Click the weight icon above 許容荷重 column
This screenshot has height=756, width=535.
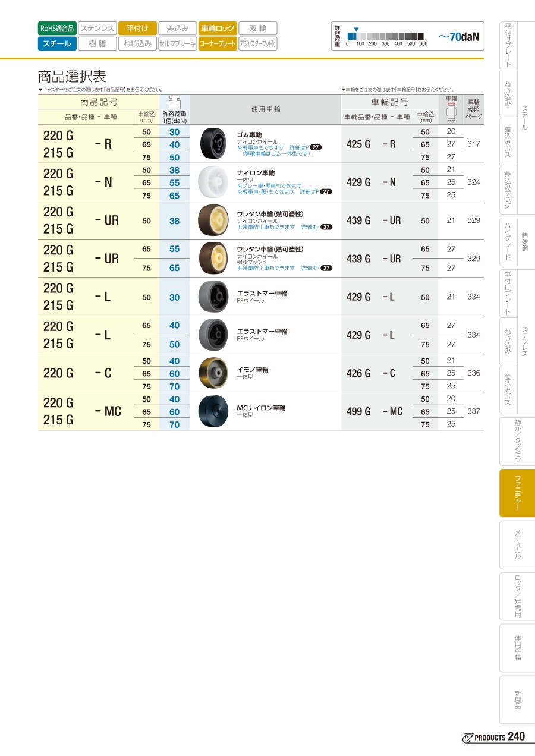point(174,101)
